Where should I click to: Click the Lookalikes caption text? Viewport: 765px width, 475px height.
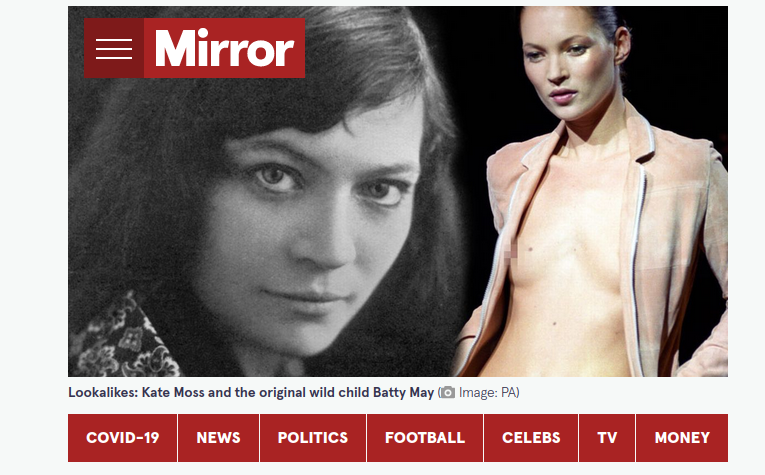251,393
